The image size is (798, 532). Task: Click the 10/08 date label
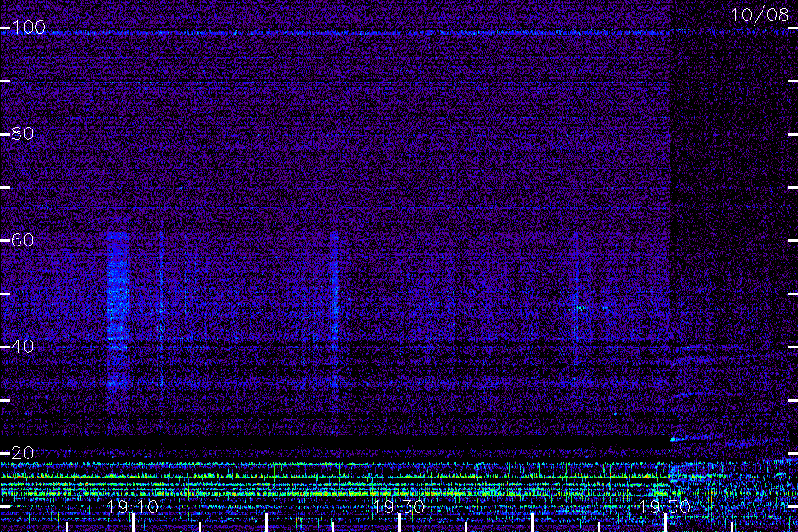click(x=760, y=15)
